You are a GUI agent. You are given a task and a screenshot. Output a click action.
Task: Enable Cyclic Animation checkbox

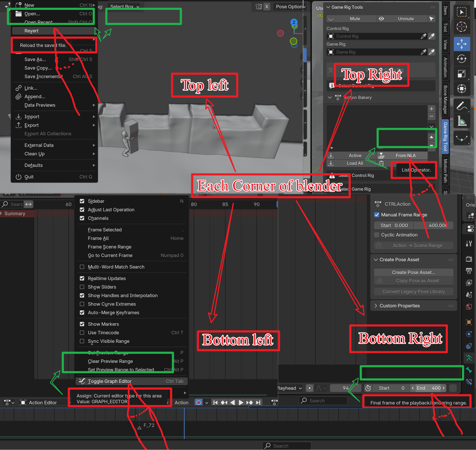click(x=377, y=235)
